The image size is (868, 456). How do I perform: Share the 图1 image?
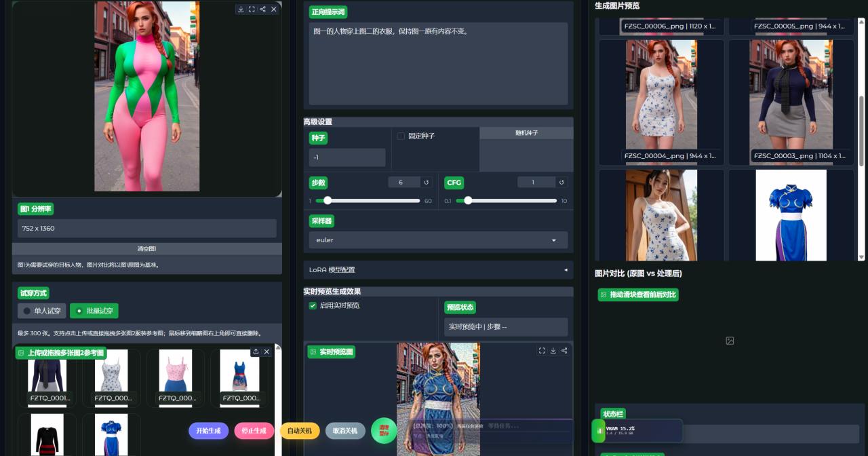pos(262,9)
